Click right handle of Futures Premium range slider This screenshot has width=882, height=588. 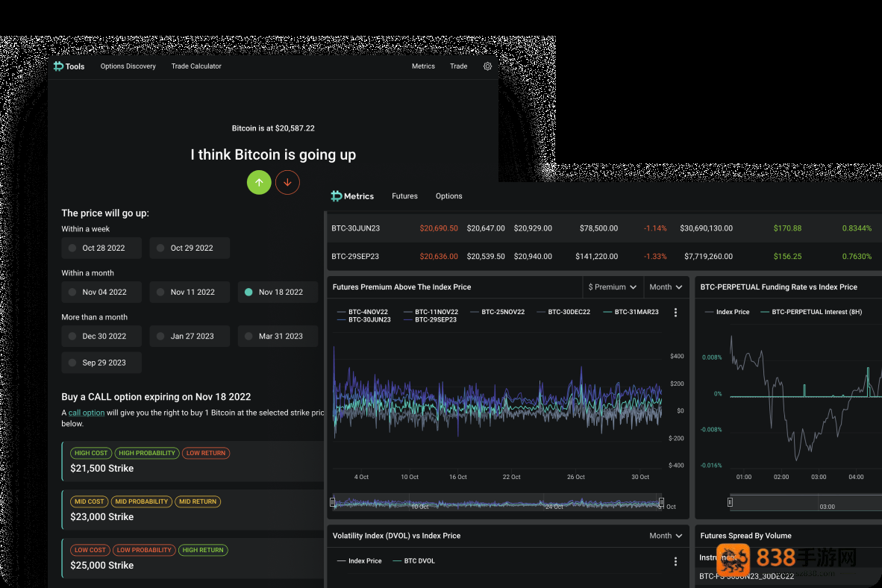(661, 502)
